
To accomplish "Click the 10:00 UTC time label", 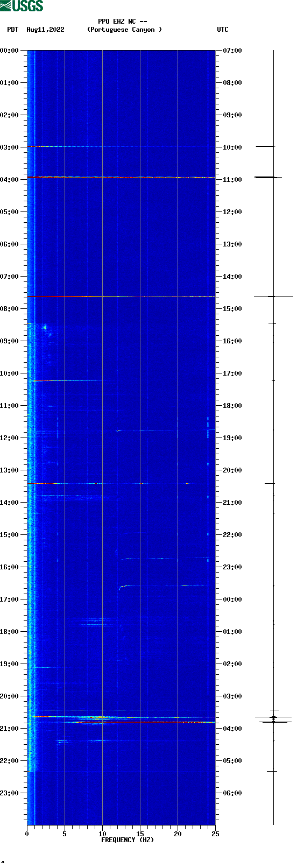I will [x=232, y=147].
